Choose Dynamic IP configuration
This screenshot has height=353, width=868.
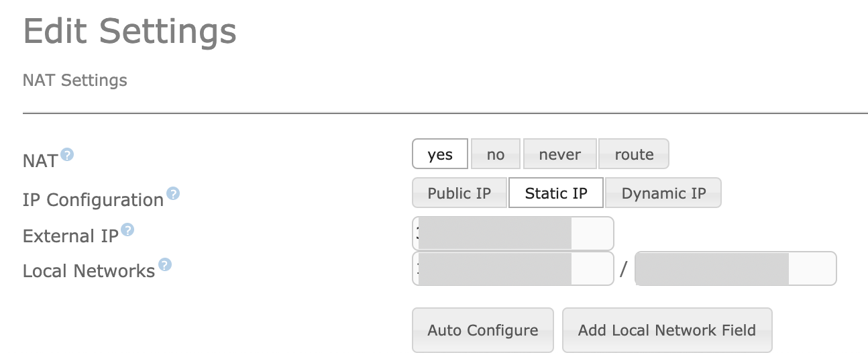(663, 193)
